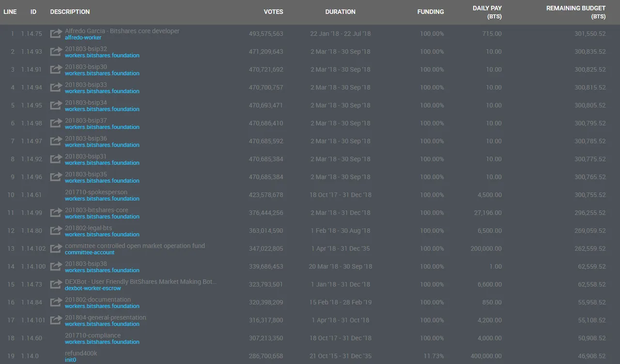
Task: Select Alfredo Garcia - Bitshares core developer text
Action: tap(122, 31)
